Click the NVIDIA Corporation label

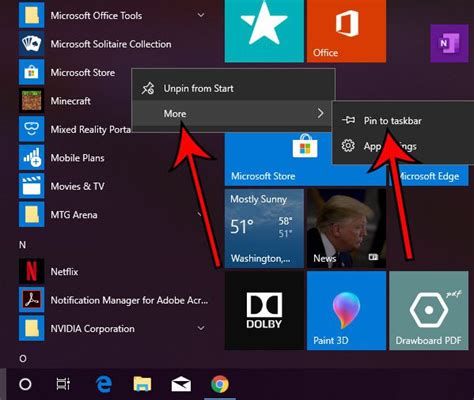pos(93,329)
